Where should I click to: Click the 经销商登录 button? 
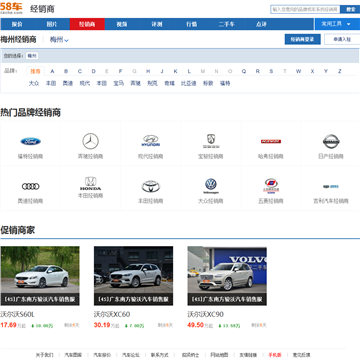click(x=303, y=39)
